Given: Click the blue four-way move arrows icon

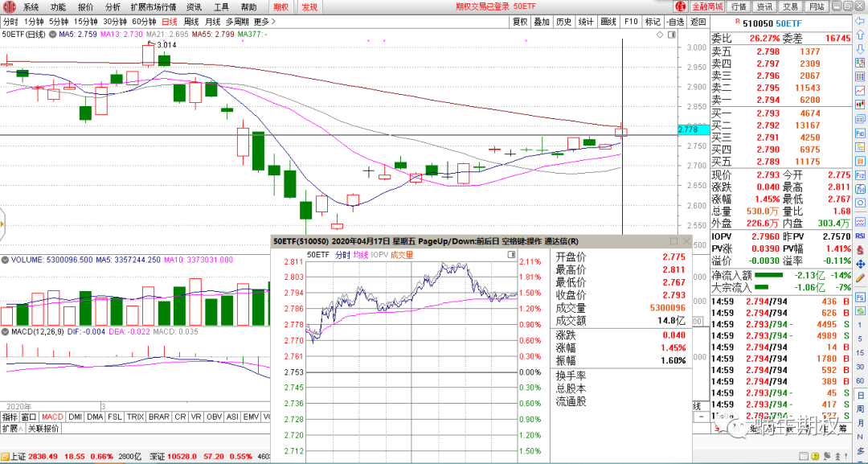Looking at the screenshot, I should coord(860,264).
